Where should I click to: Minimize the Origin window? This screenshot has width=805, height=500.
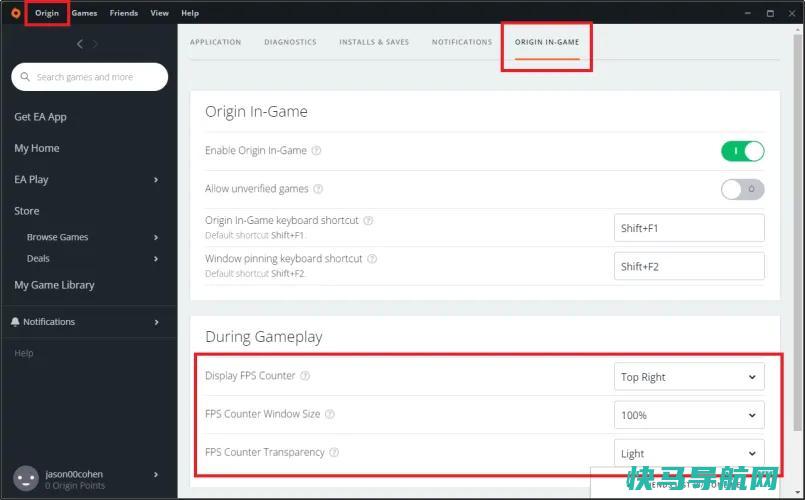pos(748,13)
